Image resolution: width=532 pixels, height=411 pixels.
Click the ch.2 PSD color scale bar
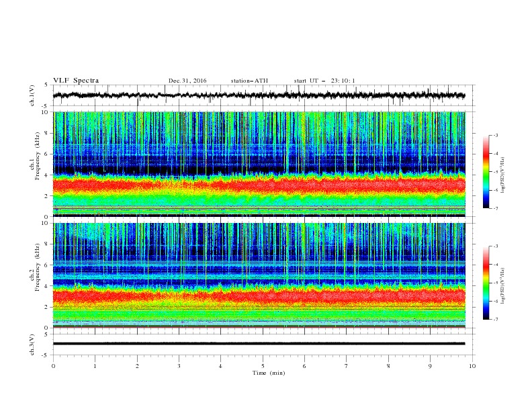coord(486,283)
